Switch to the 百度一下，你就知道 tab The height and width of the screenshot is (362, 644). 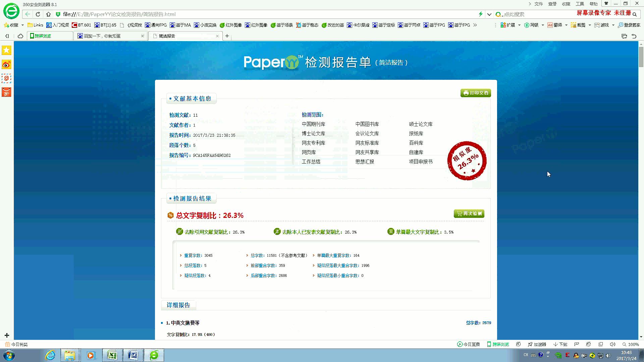(111, 36)
